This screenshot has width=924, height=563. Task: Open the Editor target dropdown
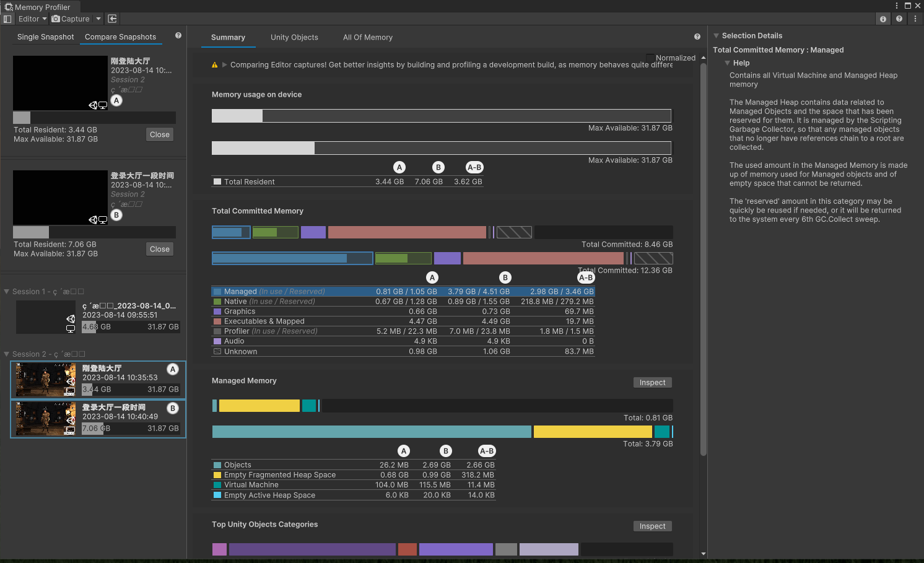coord(32,19)
